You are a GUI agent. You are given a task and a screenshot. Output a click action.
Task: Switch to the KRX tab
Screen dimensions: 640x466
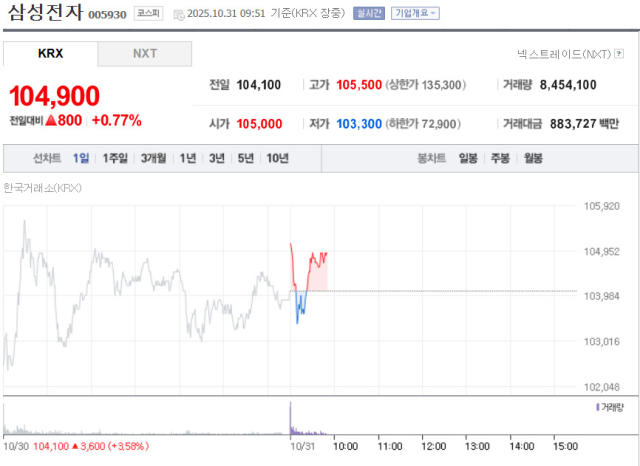point(50,53)
